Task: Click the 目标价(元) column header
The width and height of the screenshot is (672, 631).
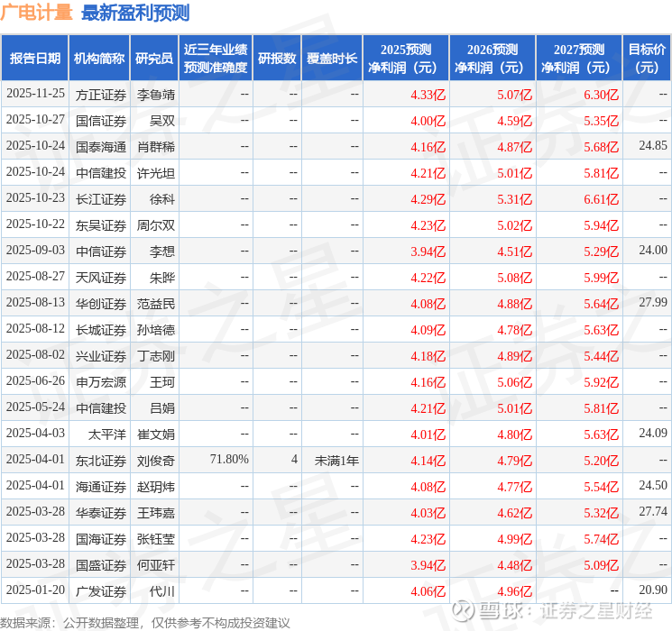Action: pyautogui.click(x=646, y=59)
